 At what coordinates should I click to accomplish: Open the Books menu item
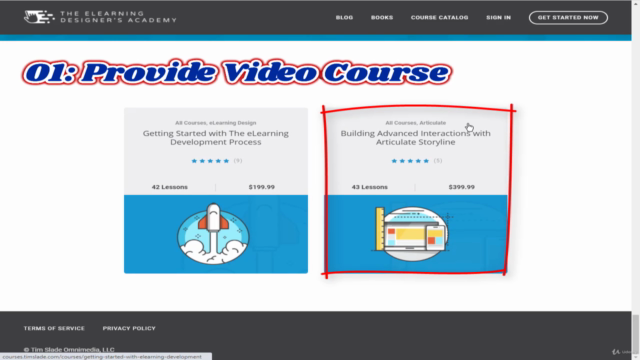click(382, 18)
